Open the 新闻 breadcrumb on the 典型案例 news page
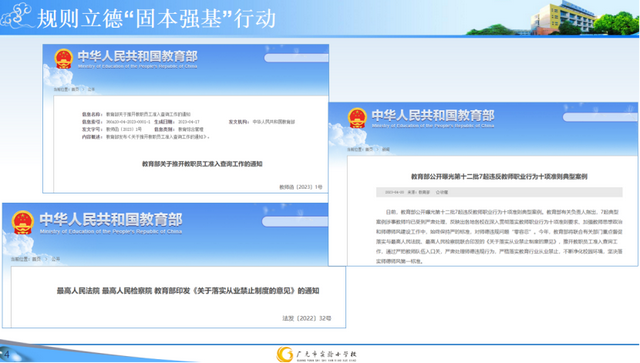This screenshot has height=363, width=640. [386, 149]
